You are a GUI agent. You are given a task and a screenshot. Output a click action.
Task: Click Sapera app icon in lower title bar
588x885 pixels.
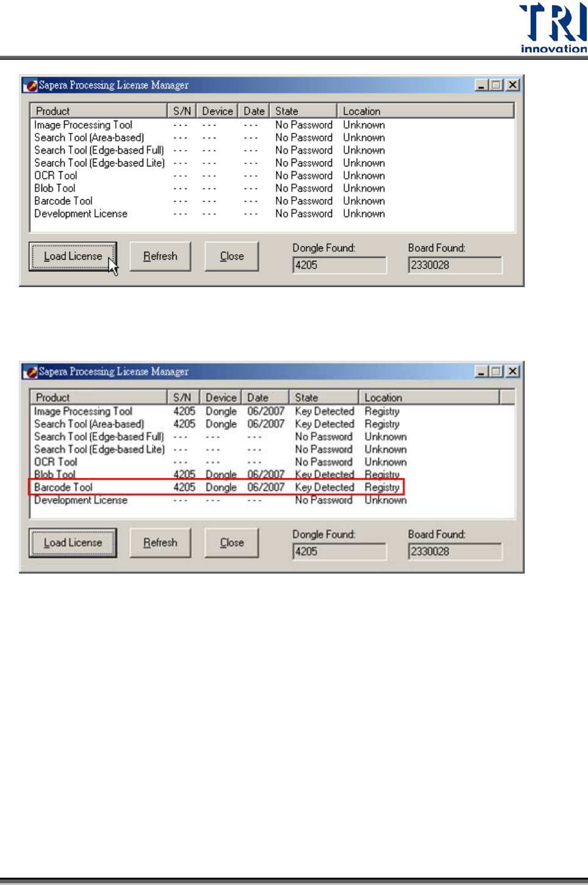coord(31,372)
